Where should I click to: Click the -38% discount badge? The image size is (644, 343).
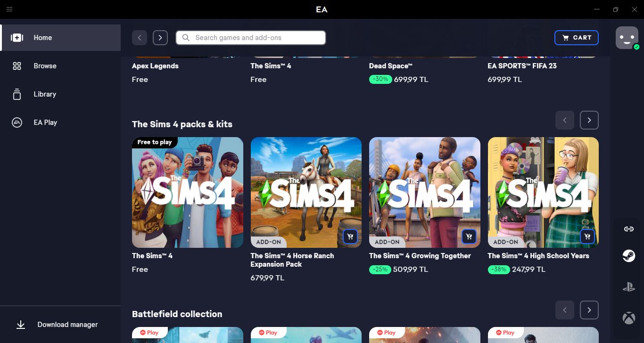(499, 269)
